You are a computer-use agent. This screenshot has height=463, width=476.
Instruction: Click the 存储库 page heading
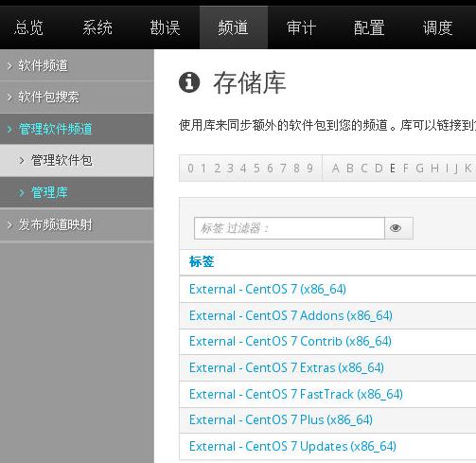coord(250,82)
